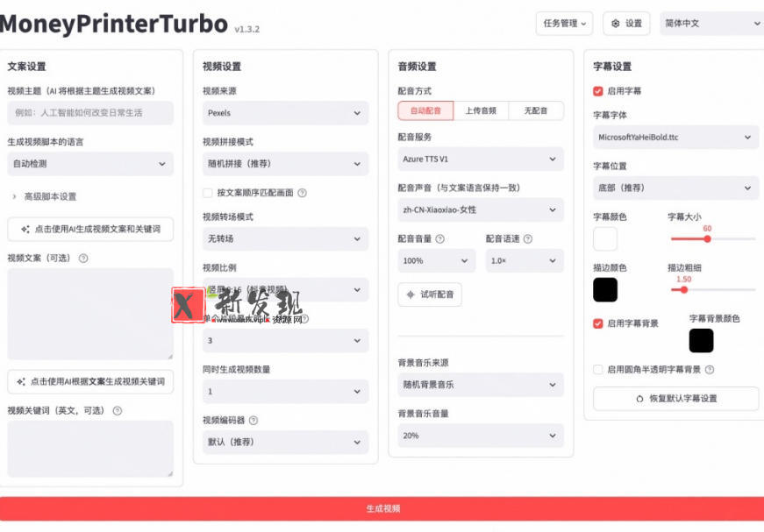Adjust 描边粗细 slider handle
Image resolution: width=764 pixels, height=532 pixels.
coord(684,289)
